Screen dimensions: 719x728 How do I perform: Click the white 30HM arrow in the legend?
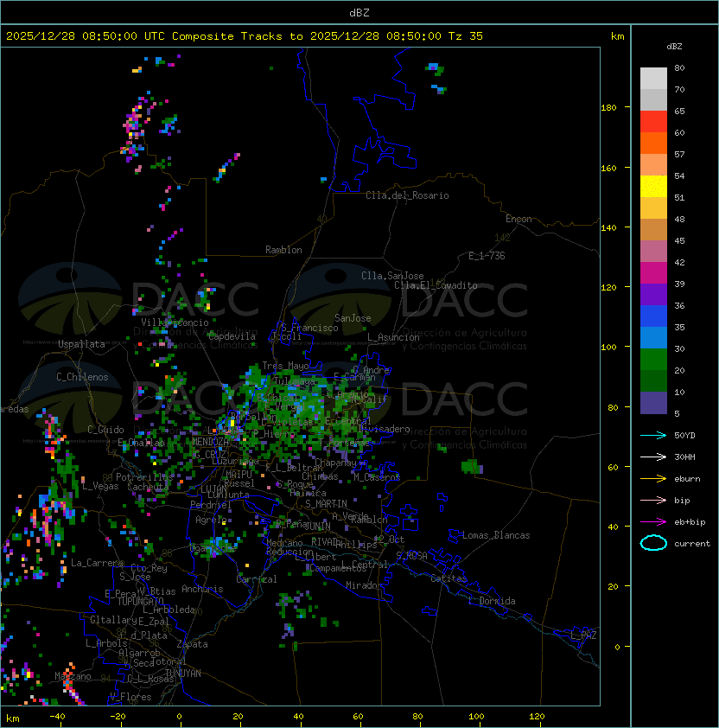(x=653, y=457)
